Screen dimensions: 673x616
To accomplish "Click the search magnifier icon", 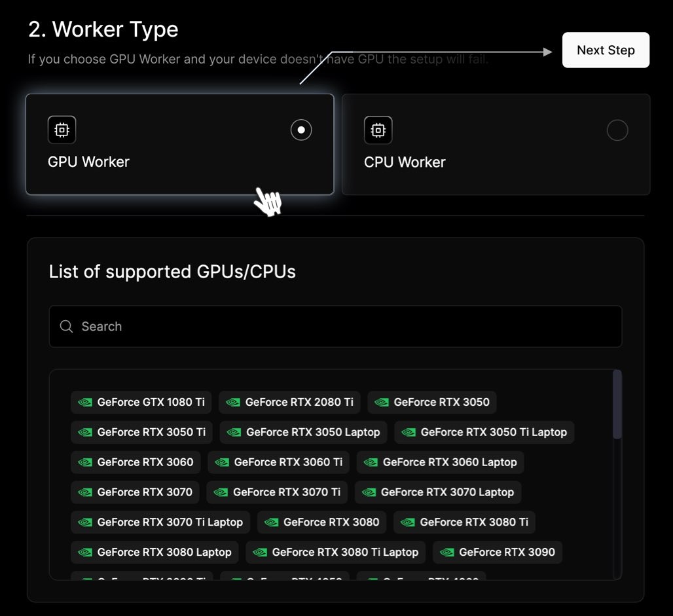I will [x=66, y=326].
